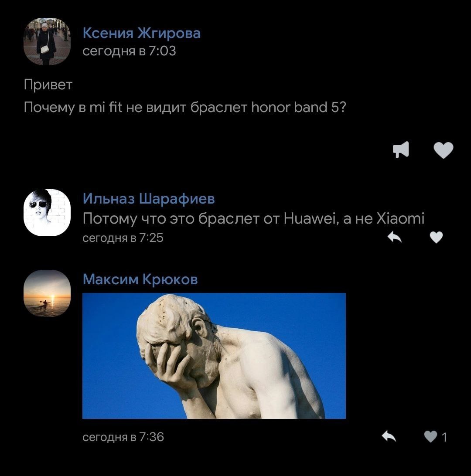471x476 pixels.
Task: Like Ильназ Шарафиев's comment
Action: (436, 238)
